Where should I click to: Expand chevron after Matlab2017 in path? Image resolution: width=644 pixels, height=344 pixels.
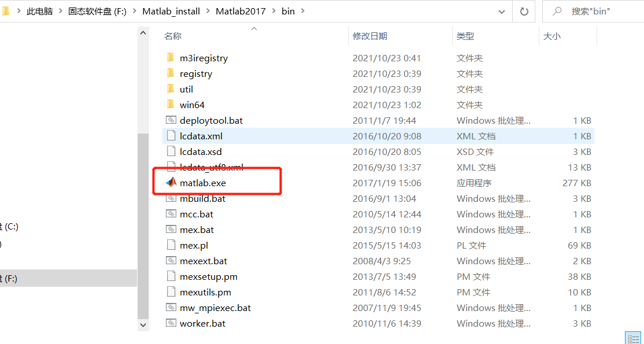tap(273, 12)
